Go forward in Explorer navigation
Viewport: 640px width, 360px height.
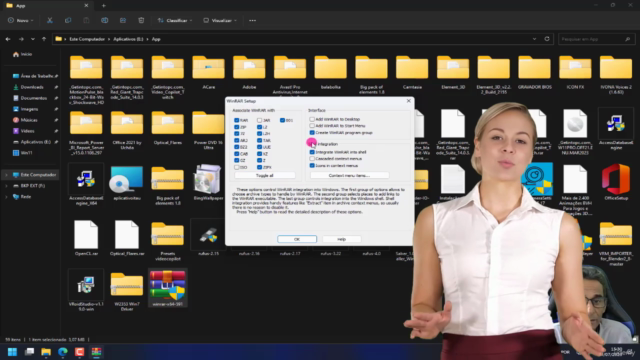tap(21, 39)
